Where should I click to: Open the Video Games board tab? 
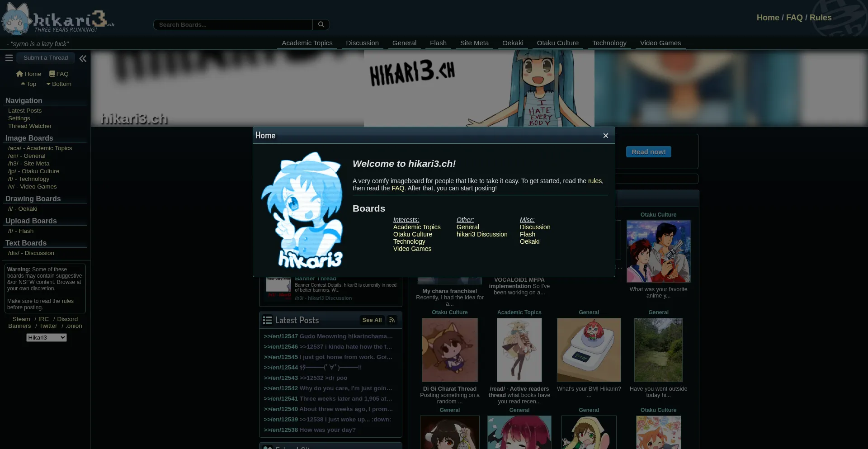pos(660,43)
